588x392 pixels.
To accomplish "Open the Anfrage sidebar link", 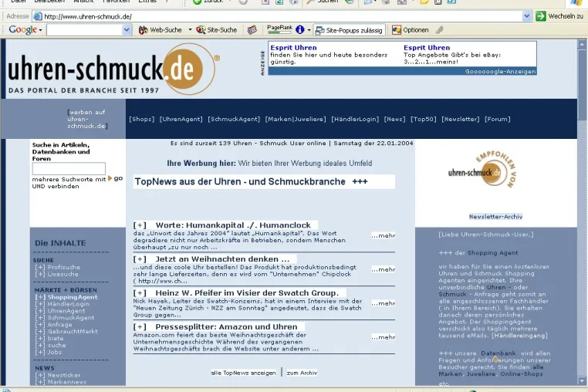I will [x=59, y=324].
